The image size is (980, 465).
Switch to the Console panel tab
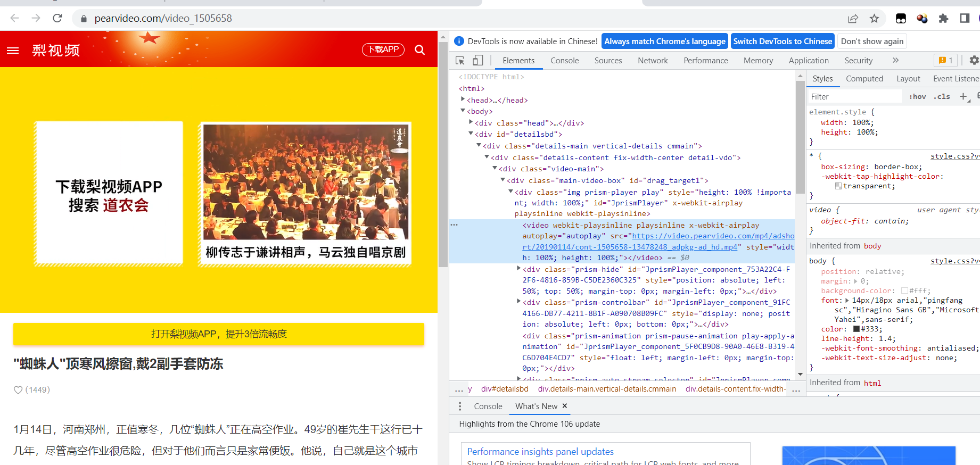point(565,61)
